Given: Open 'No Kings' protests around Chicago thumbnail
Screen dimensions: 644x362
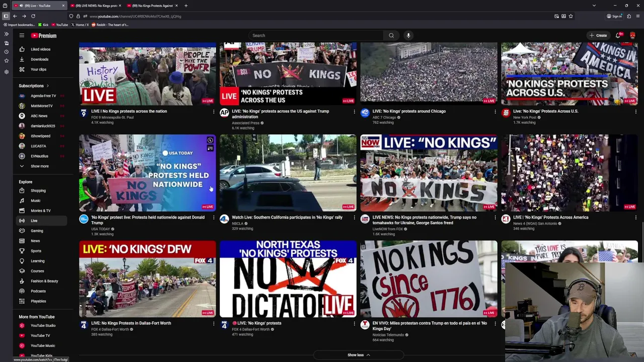Looking at the screenshot, I should [429, 74].
